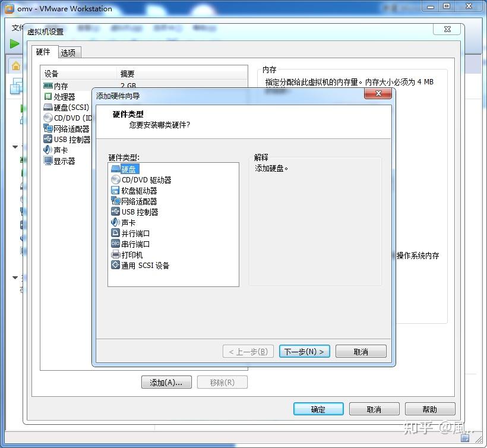The height and width of the screenshot is (448, 487).
Task: Confirm settings with the 确定 button
Action: click(x=318, y=409)
